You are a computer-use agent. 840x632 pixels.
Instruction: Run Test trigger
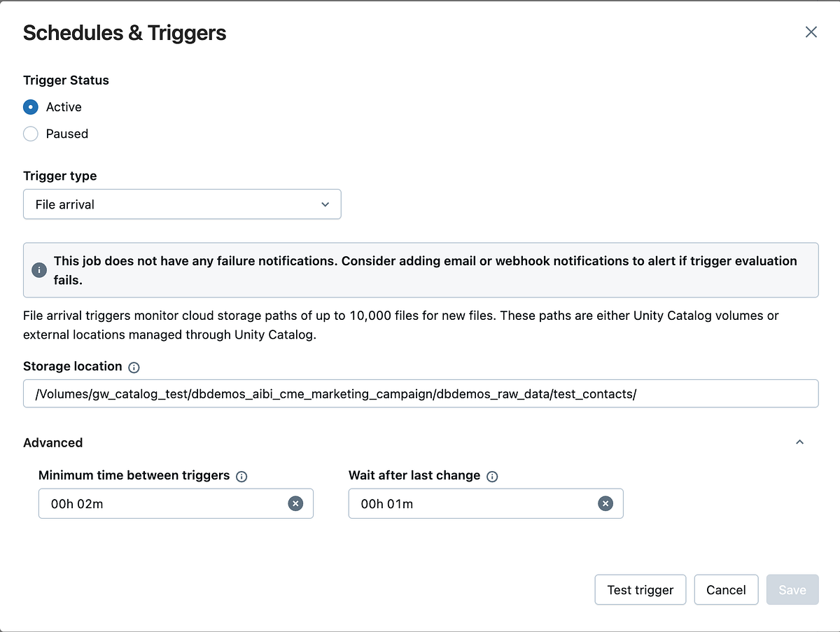coord(640,589)
